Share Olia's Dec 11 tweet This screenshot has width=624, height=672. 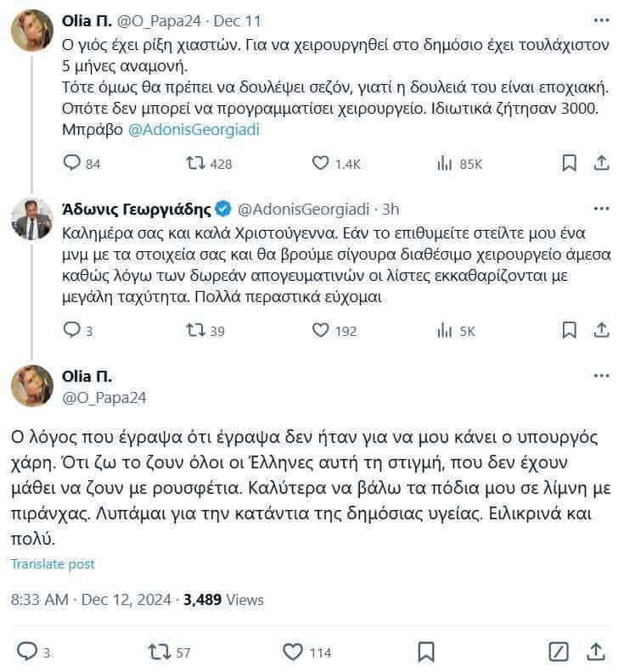coord(600,163)
